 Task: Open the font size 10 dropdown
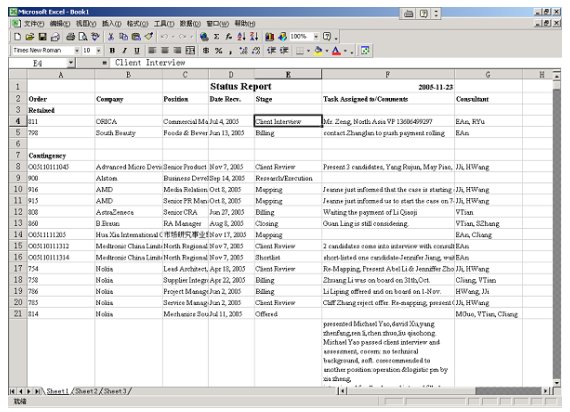tap(99, 51)
